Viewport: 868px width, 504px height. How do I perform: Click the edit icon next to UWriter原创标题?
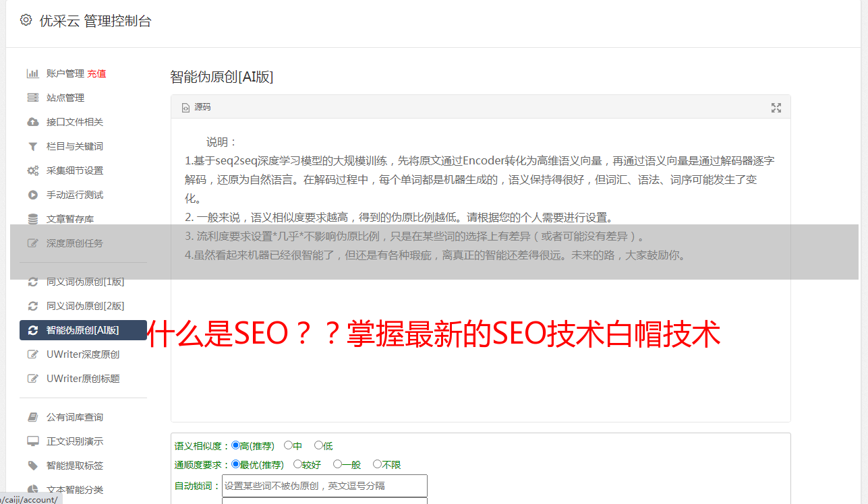pyautogui.click(x=32, y=379)
